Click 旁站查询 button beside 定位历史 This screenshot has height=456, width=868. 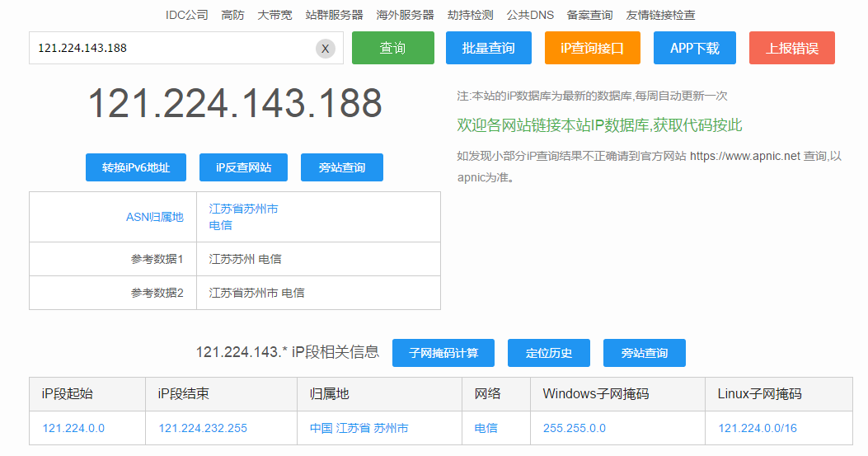click(645, 353)
